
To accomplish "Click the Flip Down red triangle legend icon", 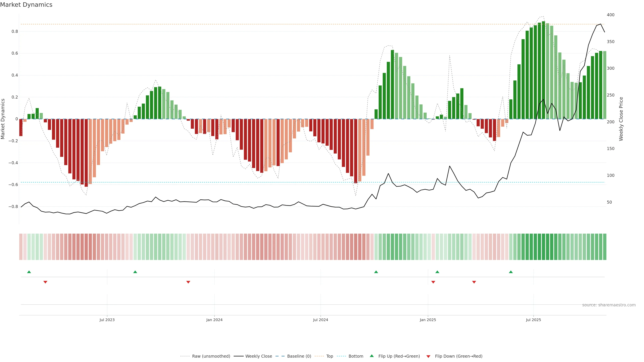I will click(x=428, y=356).
